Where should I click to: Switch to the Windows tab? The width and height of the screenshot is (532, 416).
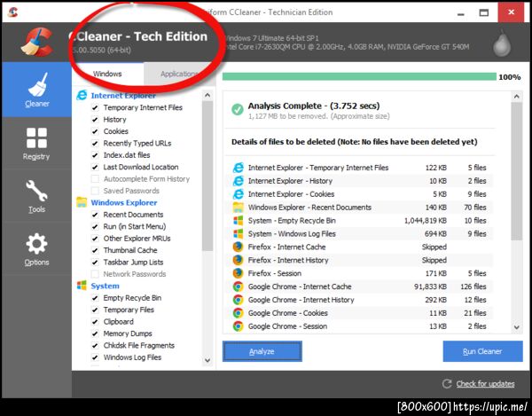pos(107,74)
